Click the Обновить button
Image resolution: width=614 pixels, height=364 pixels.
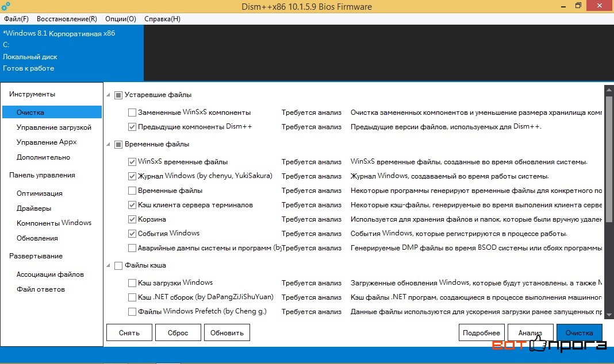[227, 333]
